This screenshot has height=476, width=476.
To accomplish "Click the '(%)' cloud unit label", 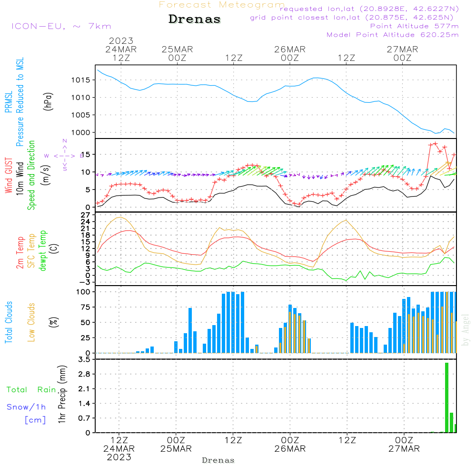I will pyautogui.click(x=53, y=322).
